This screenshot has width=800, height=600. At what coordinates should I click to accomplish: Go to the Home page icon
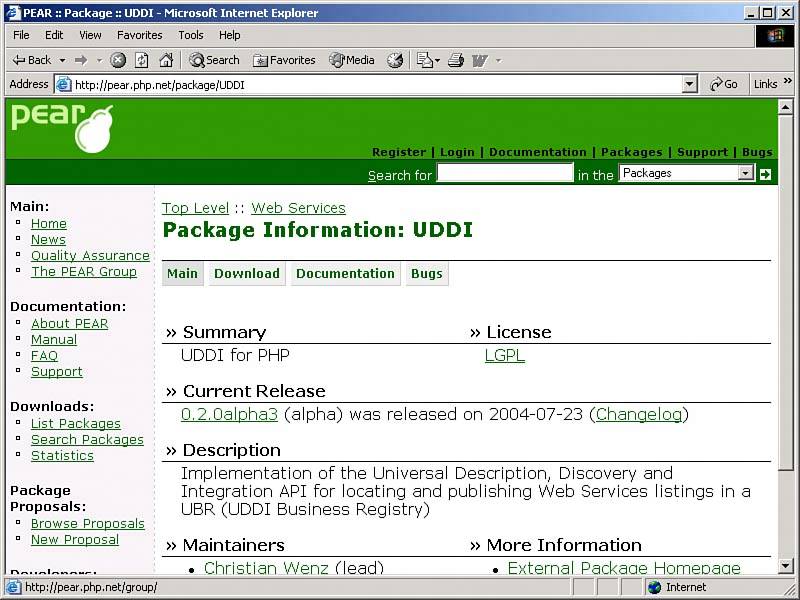[x=166, y=60]
